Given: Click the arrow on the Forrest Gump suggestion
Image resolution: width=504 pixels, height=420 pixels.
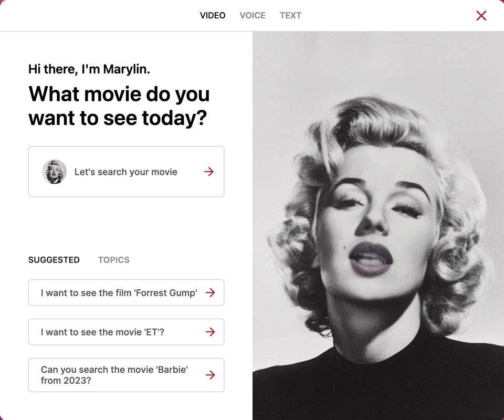Looking at the screenshot, I should [x=210, y=292].
